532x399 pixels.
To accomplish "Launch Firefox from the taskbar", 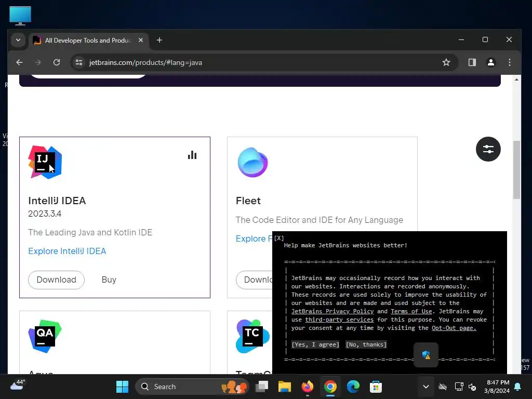I will 308,387.
